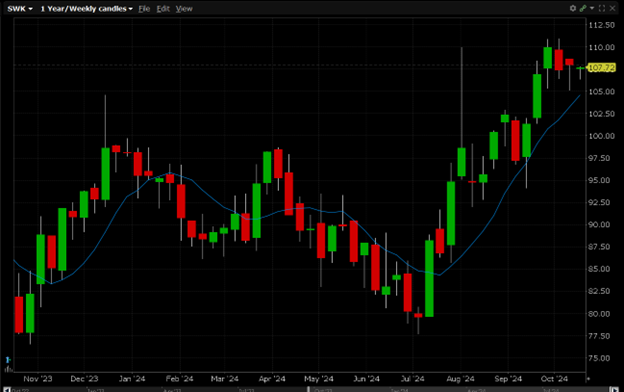Screen dimensions: 624x392
Task: Open the Edit menu
Action: (x=163, y=9)
